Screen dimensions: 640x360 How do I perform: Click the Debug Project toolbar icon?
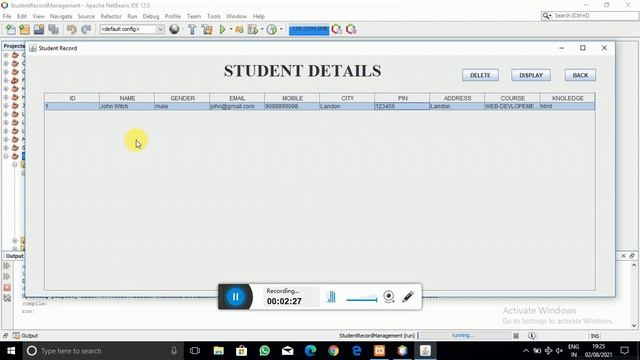tap(239, 29)
